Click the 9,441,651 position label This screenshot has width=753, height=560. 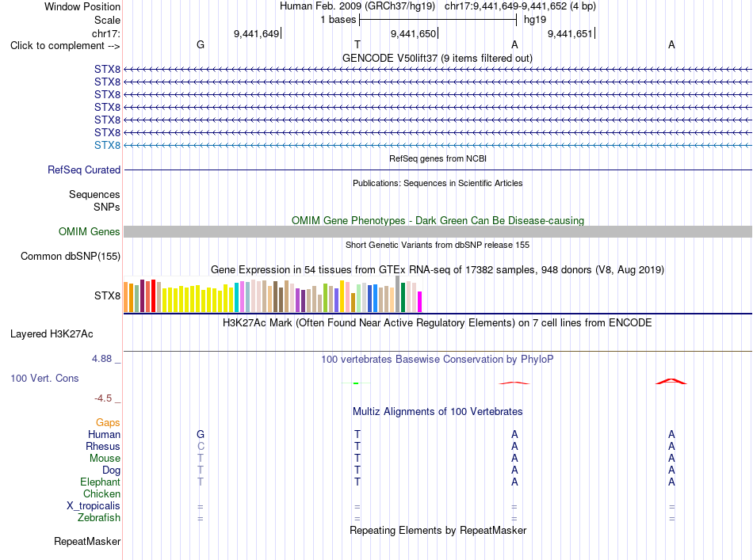(x=571, y=33)
